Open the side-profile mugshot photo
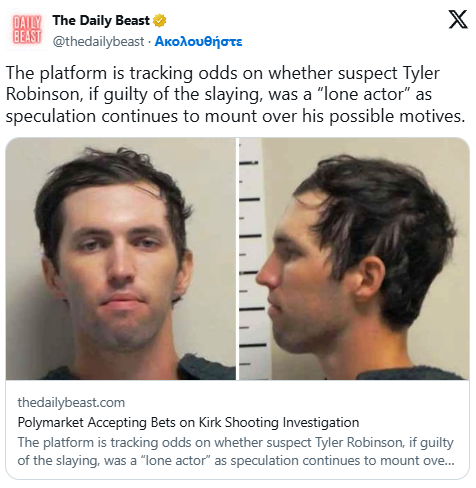 [x=354, y=259]
